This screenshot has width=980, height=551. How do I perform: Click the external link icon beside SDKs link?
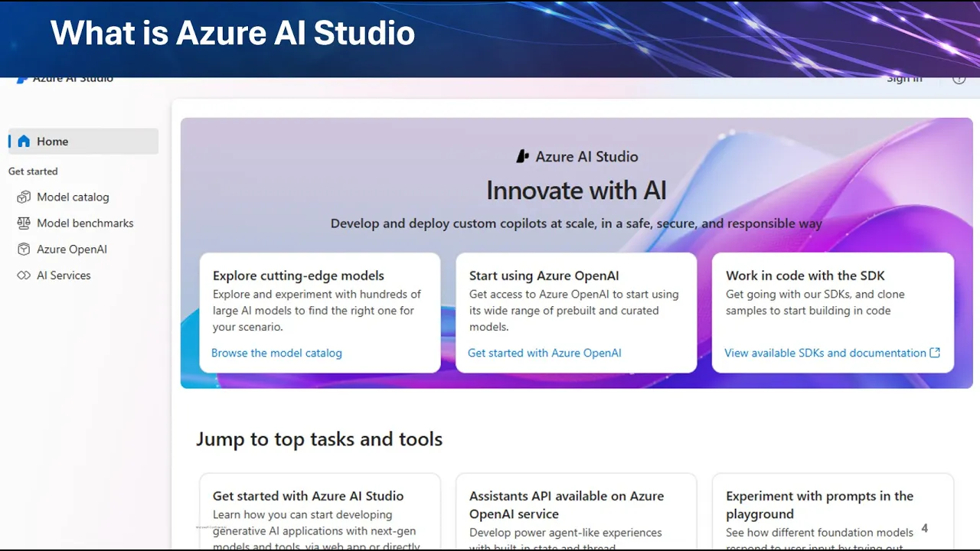tap(935, 353)
